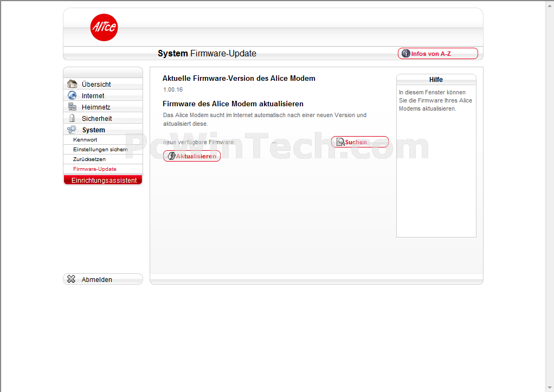Click the computers icon beside Heimnetz
The height and width of the screenshot is (392, 554).
point(72,107)
